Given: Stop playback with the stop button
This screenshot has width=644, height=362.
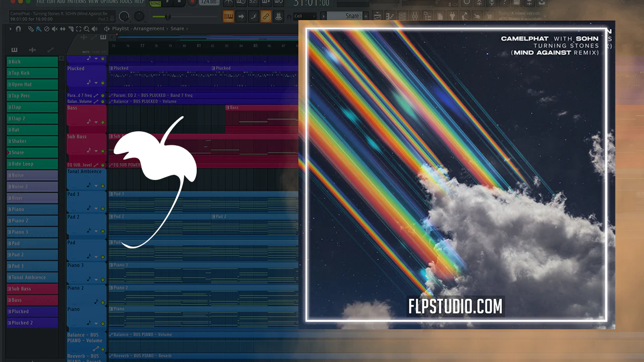Looking at the screenshot, I should click(180, 3).
